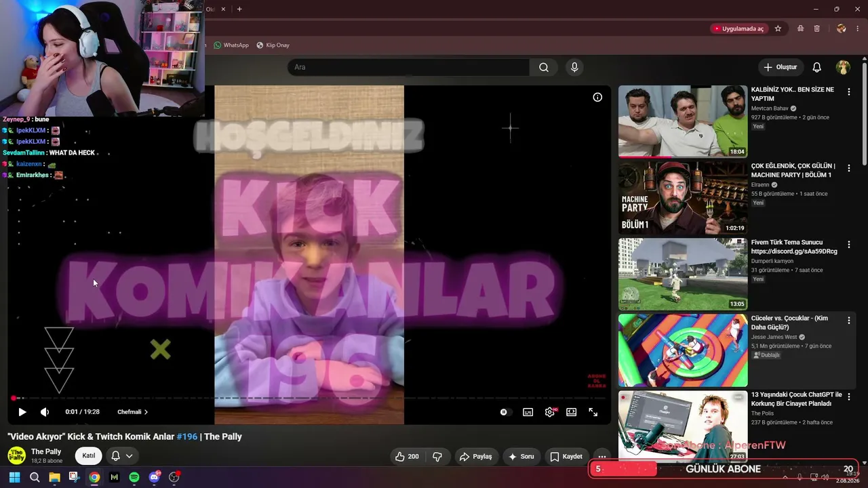Open title 'ÇOK EĞLENDİK, ÇOK GÜLÜN' video

(793, 170)
